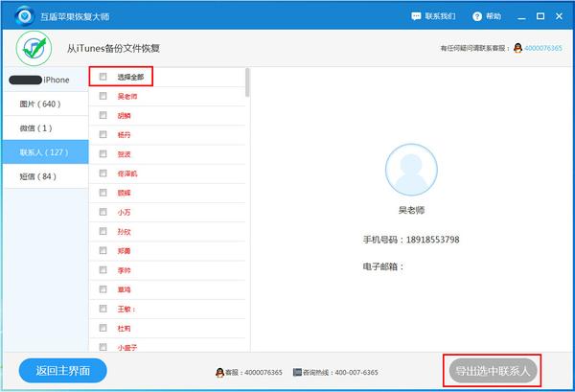Viewport: 575px width, 392px height.
Task: Click the iTunes backup restore checkmark icon
Action: [x=34, y=49]
